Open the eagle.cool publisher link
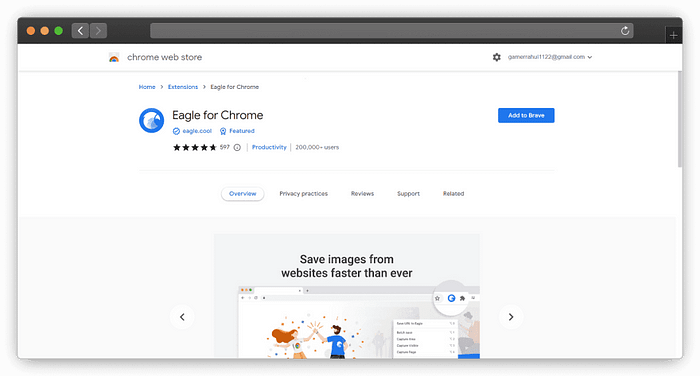The width and height of the screenshot is (700, 376). [x=197, y=131]
